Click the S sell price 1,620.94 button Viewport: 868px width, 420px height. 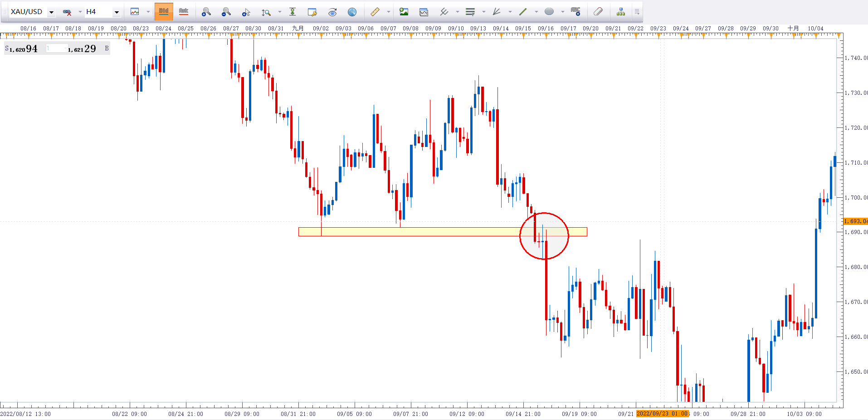(x=23, y=49)
